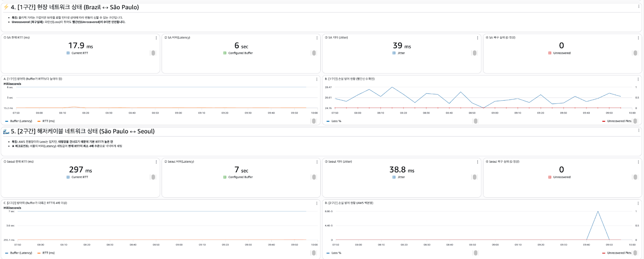Toggle Buffer (Latency) series in chart A legend
The width and height of the screenshot is (644, 259).
coord(21,121)
